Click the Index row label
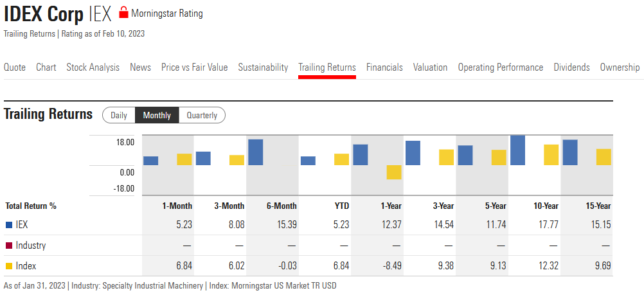This screenshot has height=295, width=644. (x=26, y=266)
